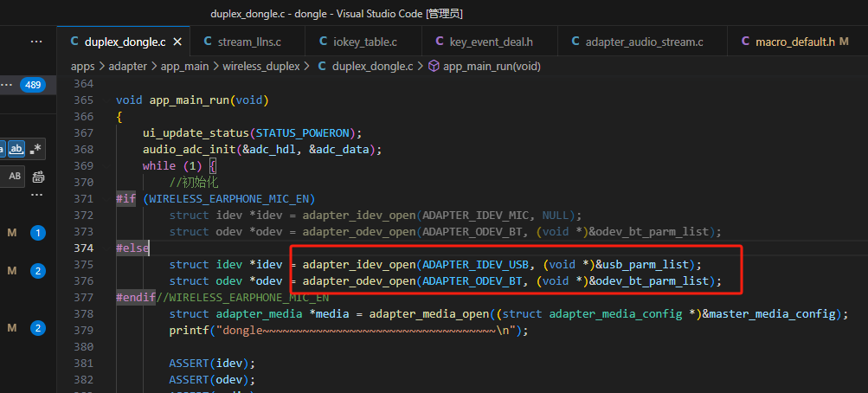
Task: Click 'app_main' breadcrumb folder
Action: 184,67
